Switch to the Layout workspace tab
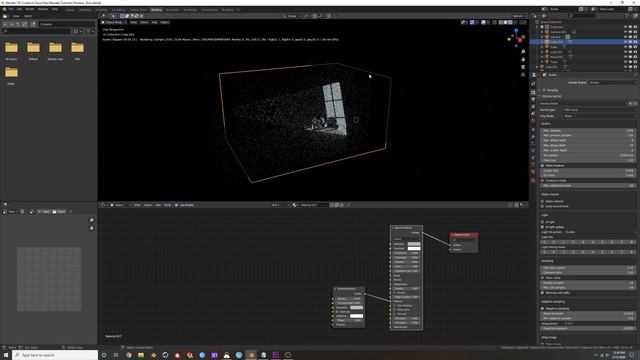 (x=70, y=10)
